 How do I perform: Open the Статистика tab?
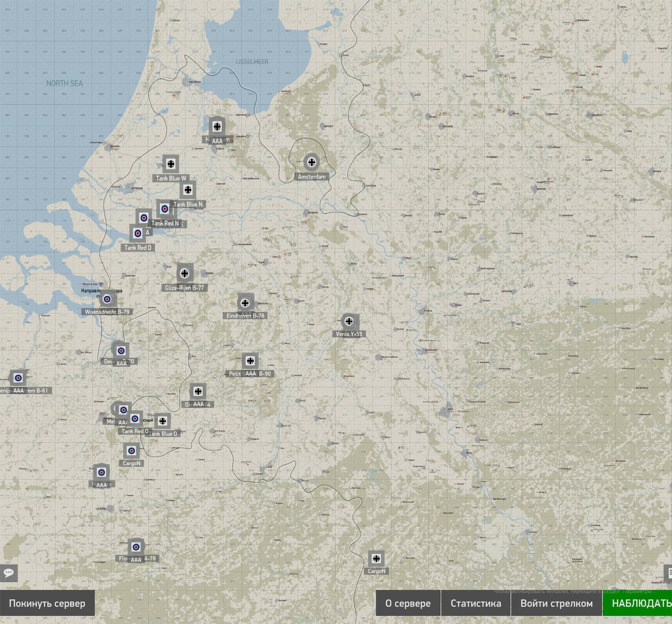(x=476, y=603)
